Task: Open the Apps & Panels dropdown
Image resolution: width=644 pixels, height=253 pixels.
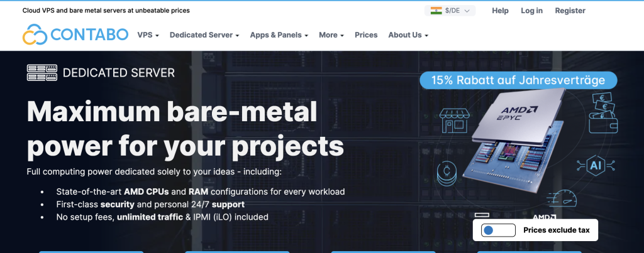Action: 279,35
